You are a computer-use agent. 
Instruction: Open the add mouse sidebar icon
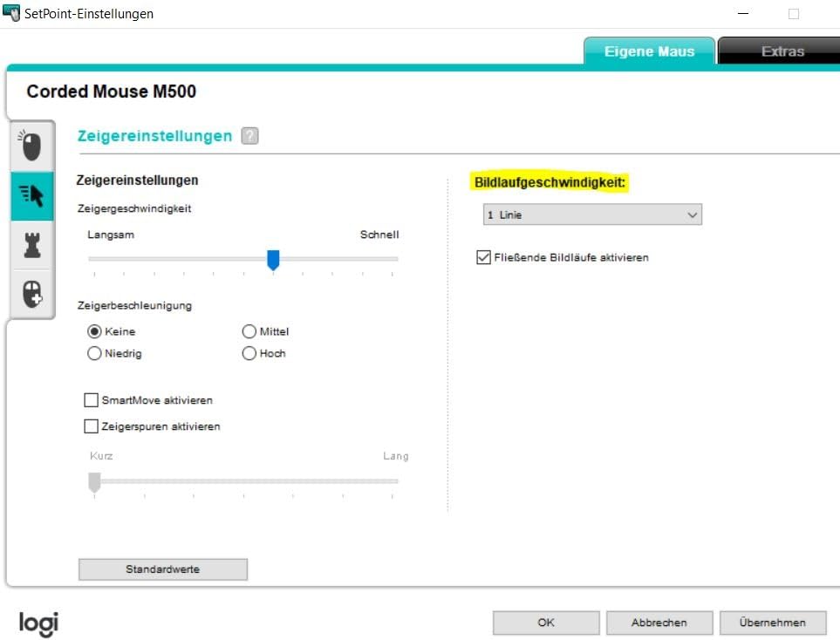point(31,294)
